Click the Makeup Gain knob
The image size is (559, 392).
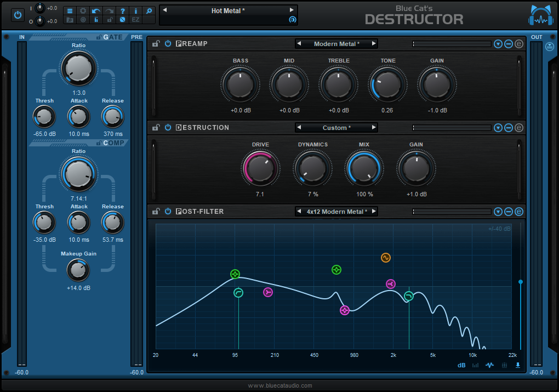pyautogui.click(x=78, y=270)
